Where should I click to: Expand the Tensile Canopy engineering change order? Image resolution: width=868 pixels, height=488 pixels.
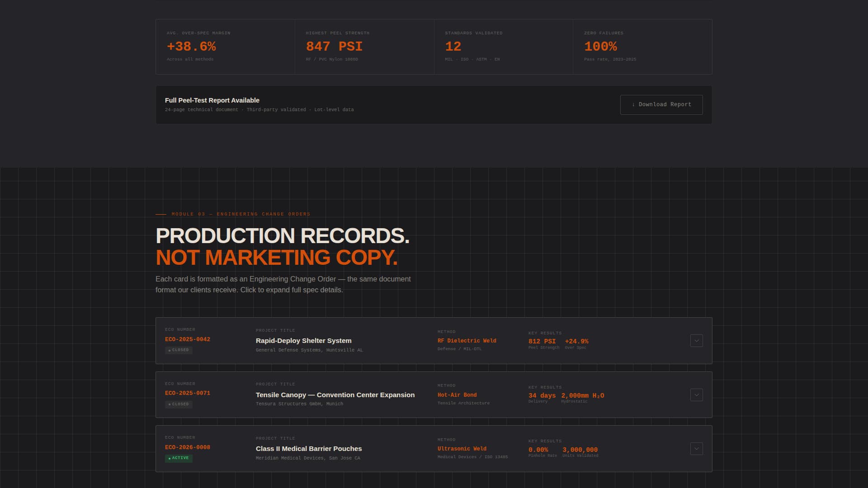434,395
